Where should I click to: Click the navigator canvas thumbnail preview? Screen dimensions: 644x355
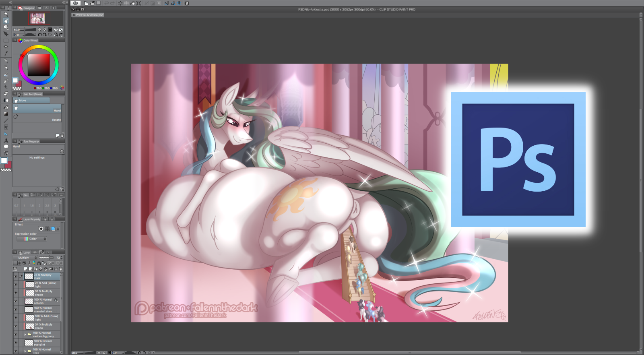point(39,18)
